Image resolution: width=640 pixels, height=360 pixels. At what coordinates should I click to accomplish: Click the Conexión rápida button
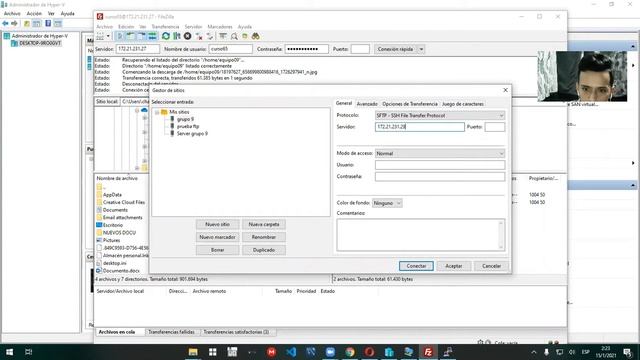pyautogui.click(x=395, y=49)
